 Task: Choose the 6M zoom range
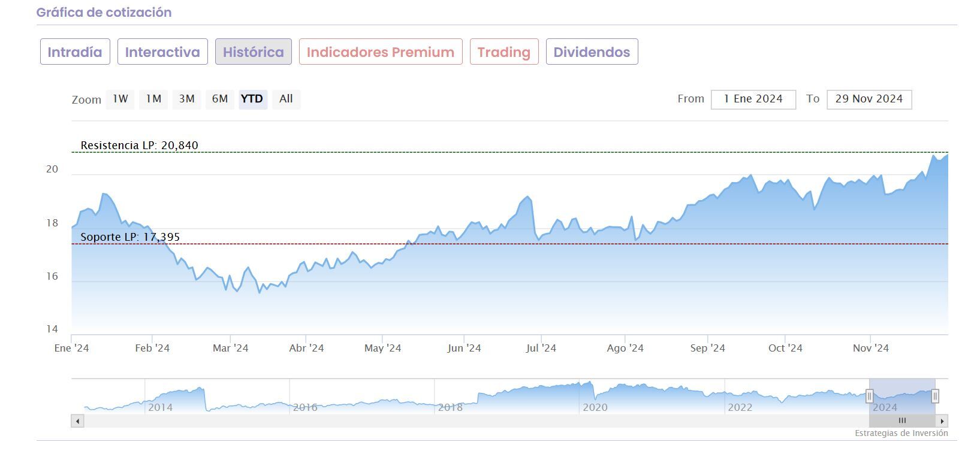[x=220, y=99]
